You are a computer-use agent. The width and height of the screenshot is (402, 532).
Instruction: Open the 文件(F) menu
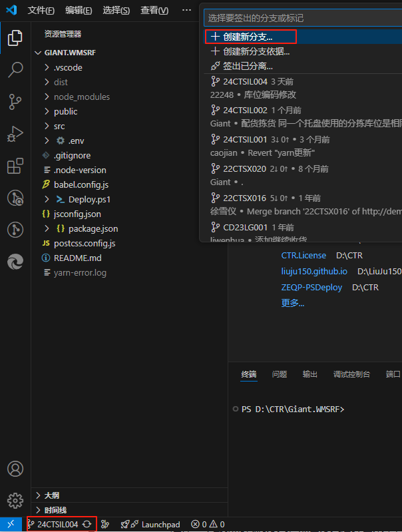(41, 11)
